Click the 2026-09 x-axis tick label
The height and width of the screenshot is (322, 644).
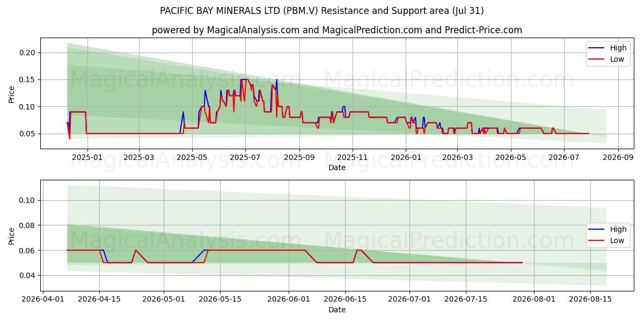(618, 157)
